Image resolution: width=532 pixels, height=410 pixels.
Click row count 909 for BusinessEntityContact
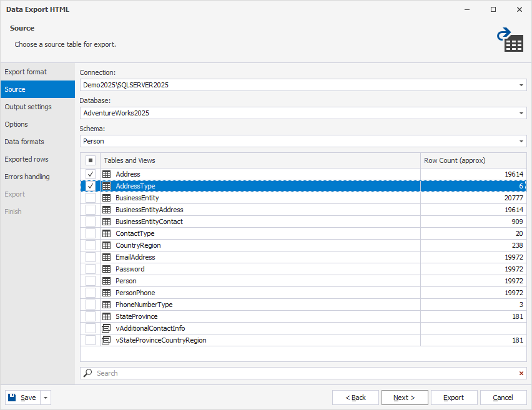[x=517, y=222]
